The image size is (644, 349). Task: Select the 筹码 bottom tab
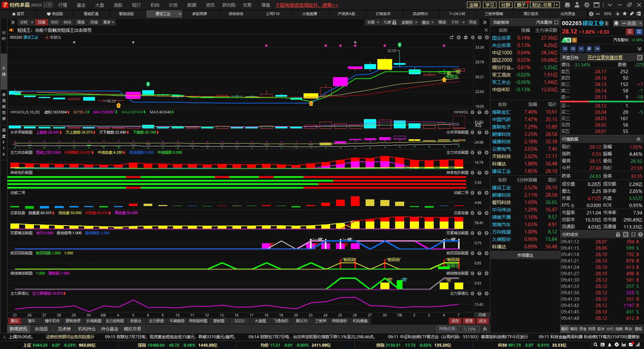[574, 329]
